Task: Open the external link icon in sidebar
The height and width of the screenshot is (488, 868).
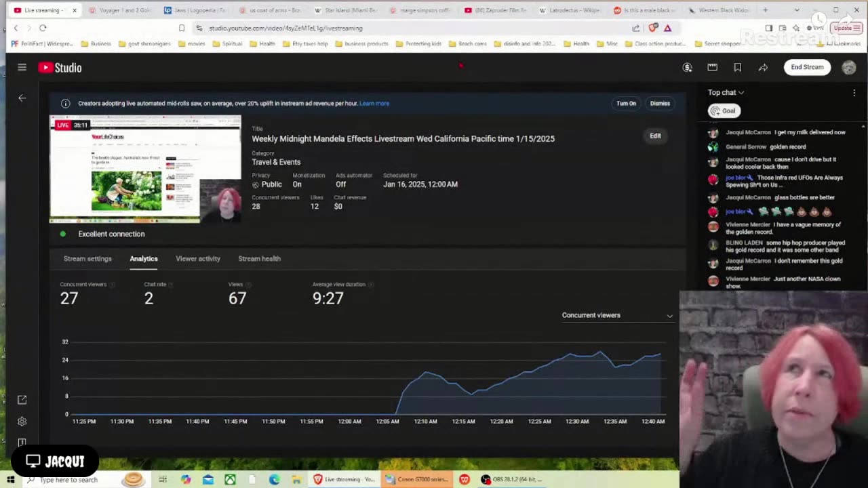Action: [22, 400]
